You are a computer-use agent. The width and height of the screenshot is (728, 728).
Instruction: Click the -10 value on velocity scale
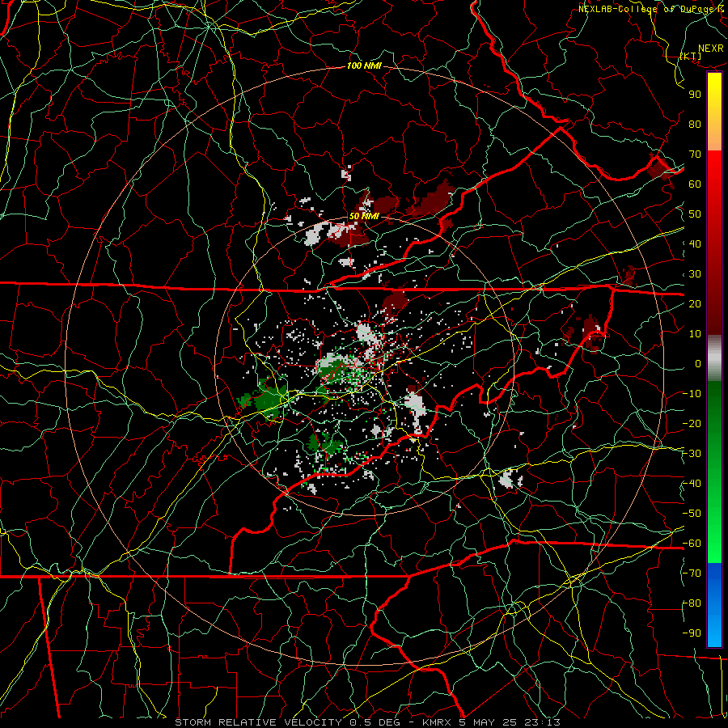pyautogui.click(x=692, y=394)
